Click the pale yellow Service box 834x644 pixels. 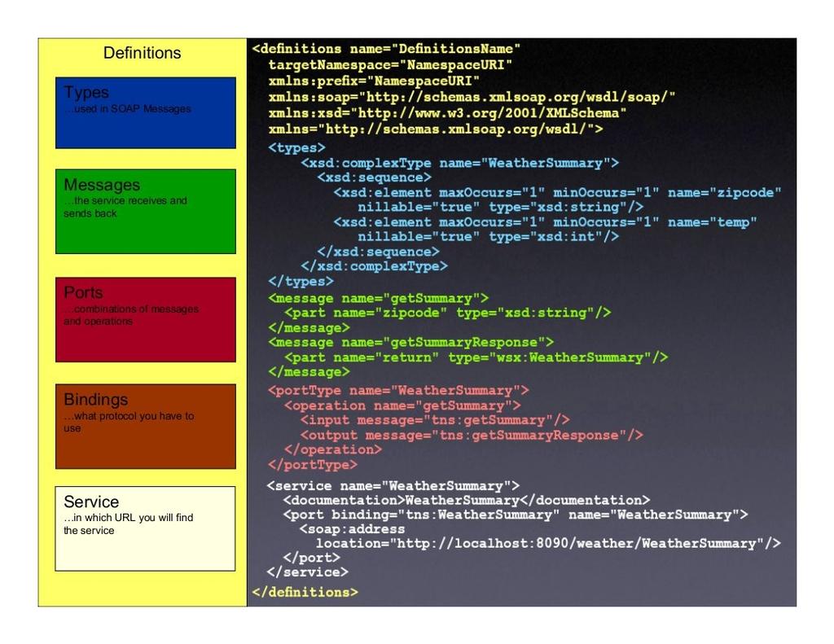pyautogui.click(x=145, y=528)
